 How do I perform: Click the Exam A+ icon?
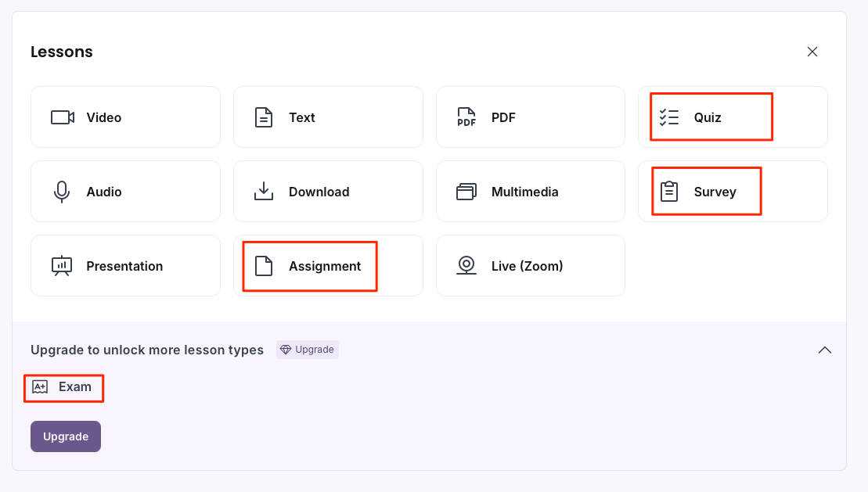pos(41,387)
